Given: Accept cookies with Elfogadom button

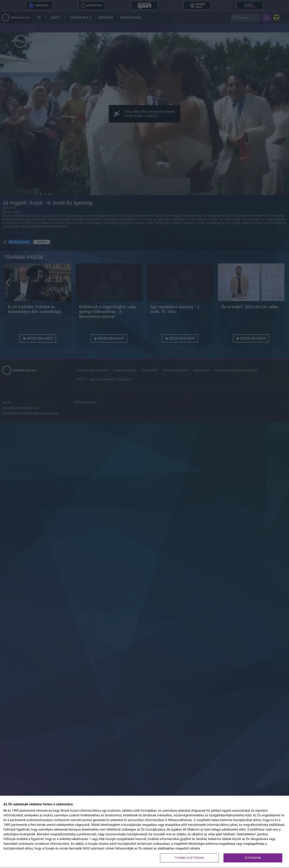Looking at the screenshot, I should pyautogui.click(x=253, y=858).
